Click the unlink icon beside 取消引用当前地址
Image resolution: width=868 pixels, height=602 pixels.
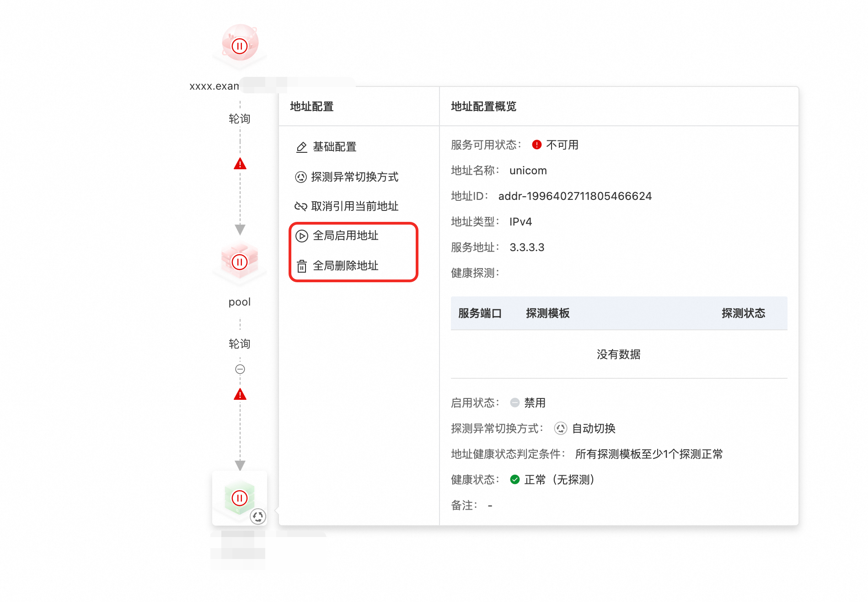click(x=300, y=206)
